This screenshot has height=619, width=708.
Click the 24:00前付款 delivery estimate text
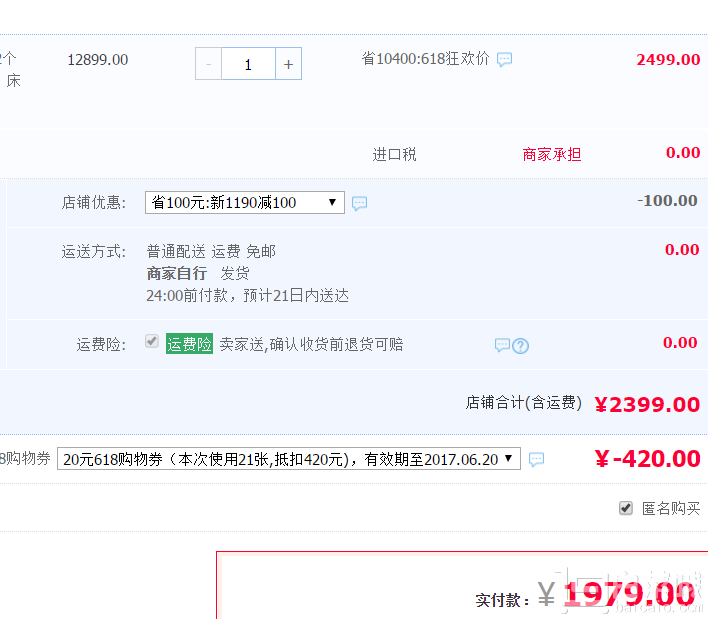247,295
